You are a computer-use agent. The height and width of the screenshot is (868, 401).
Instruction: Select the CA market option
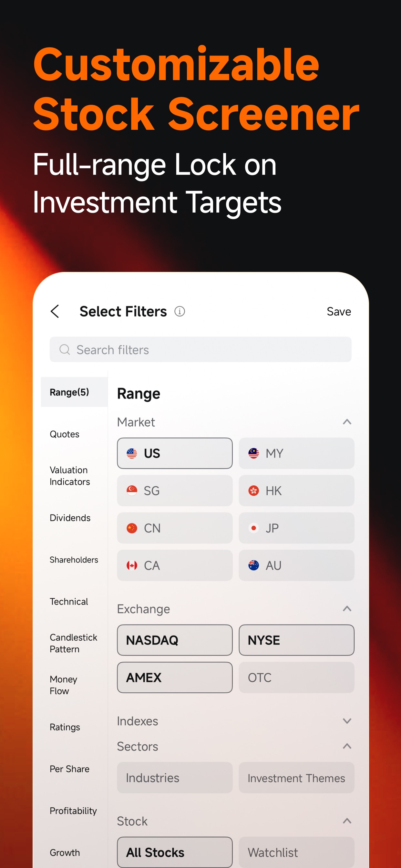point(175,565)
